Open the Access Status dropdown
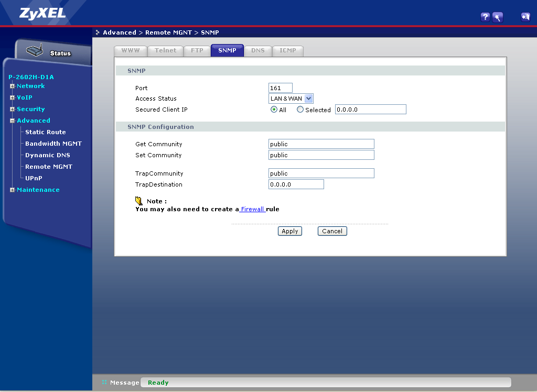Image resolution: width=537 pixels, height=392 pixels. (291, 99)
